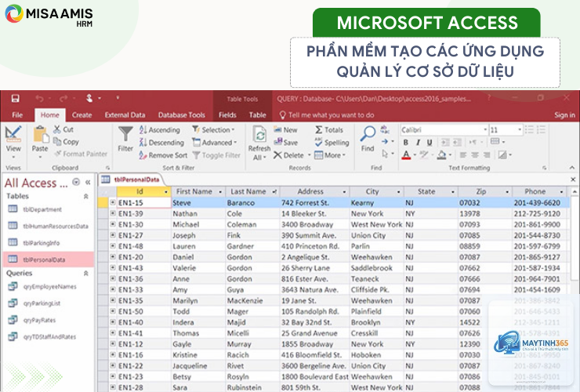Screen dimensions: 580x392
Task: Open the font size 11 dropdown
Action: pyautogui.click(x=520, y=130)
